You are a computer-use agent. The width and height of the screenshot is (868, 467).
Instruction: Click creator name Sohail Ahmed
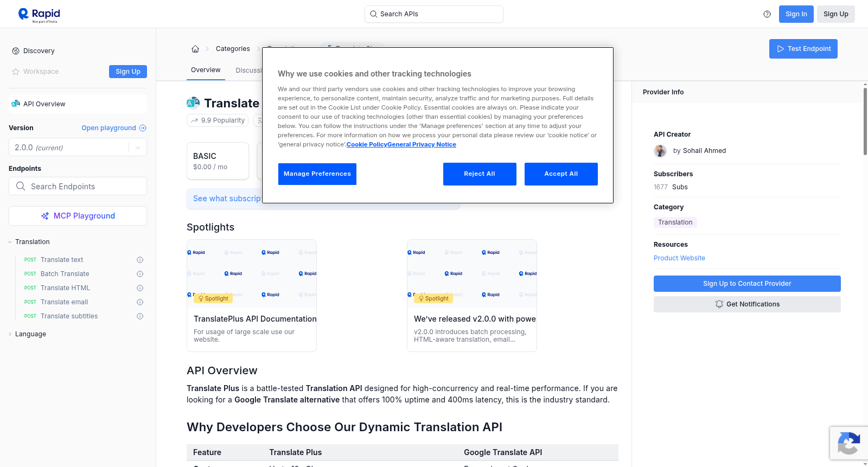point(704,151)
